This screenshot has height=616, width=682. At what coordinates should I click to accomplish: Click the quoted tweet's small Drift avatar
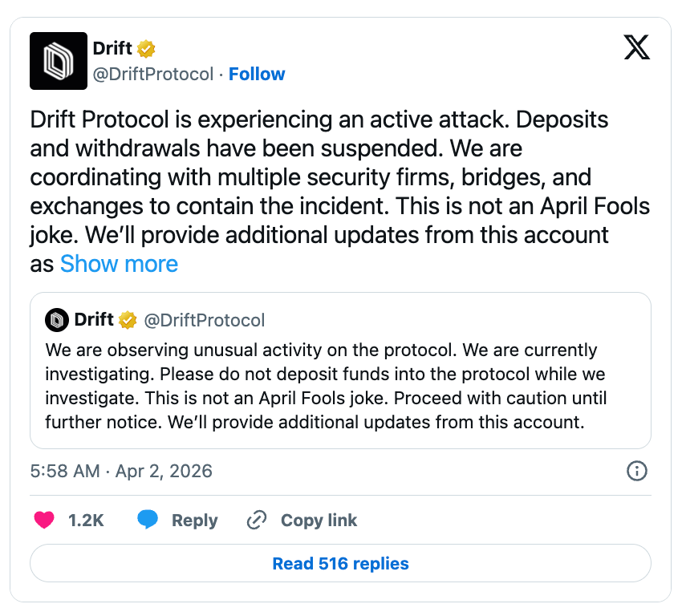coord(57,320)
